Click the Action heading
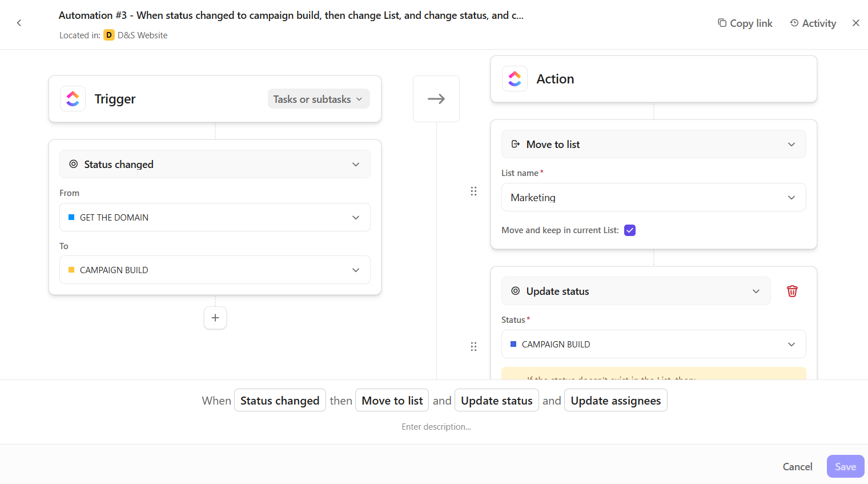 (555, 79)
